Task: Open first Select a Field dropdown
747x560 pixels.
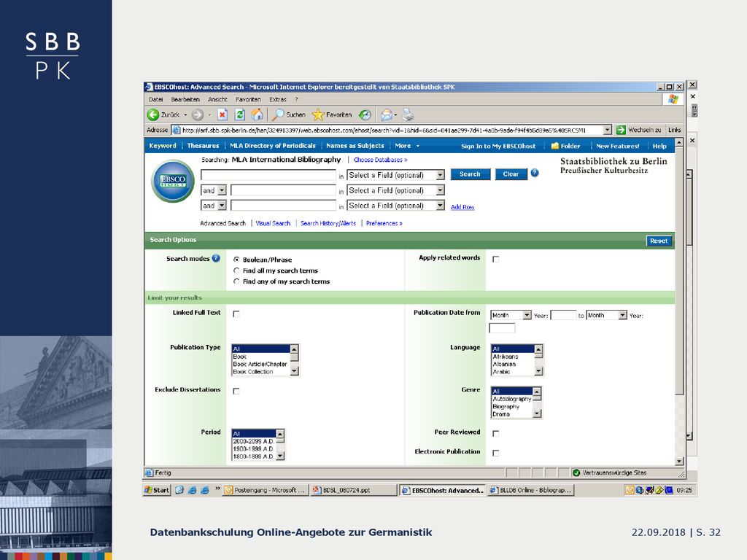Action: [395, 175]
